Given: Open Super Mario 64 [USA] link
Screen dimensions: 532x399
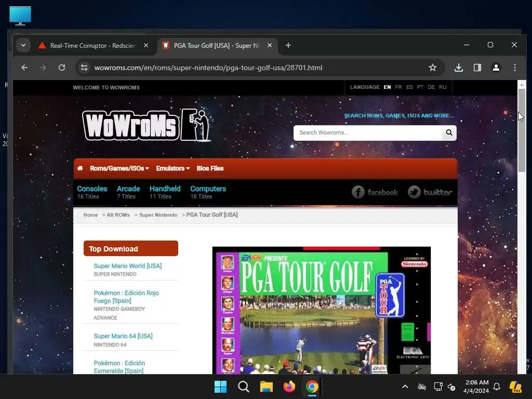Looking at the screenshot, I should (123, 336).
